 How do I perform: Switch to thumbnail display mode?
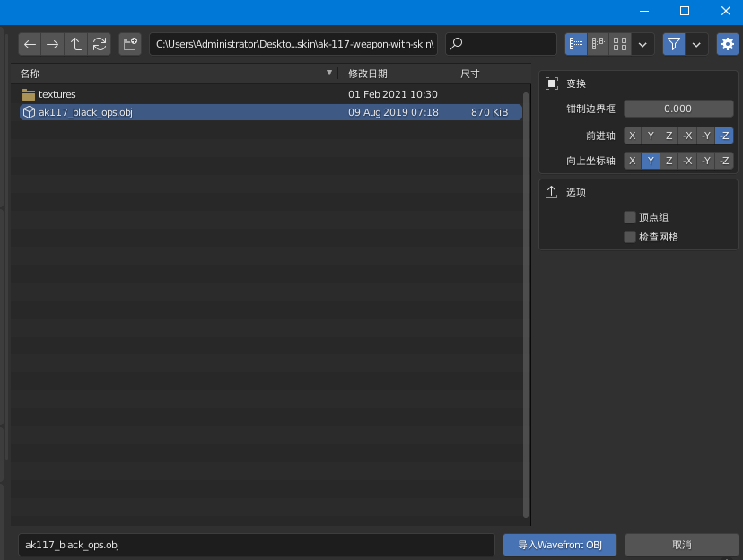pyautogui.click(x=620, y=44)
